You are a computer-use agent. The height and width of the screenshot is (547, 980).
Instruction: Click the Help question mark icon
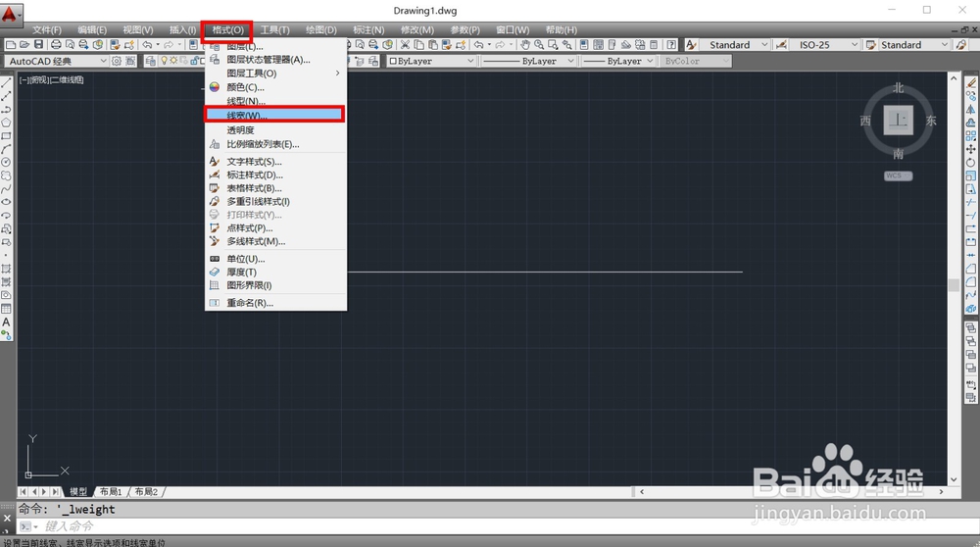pos(671,44)
